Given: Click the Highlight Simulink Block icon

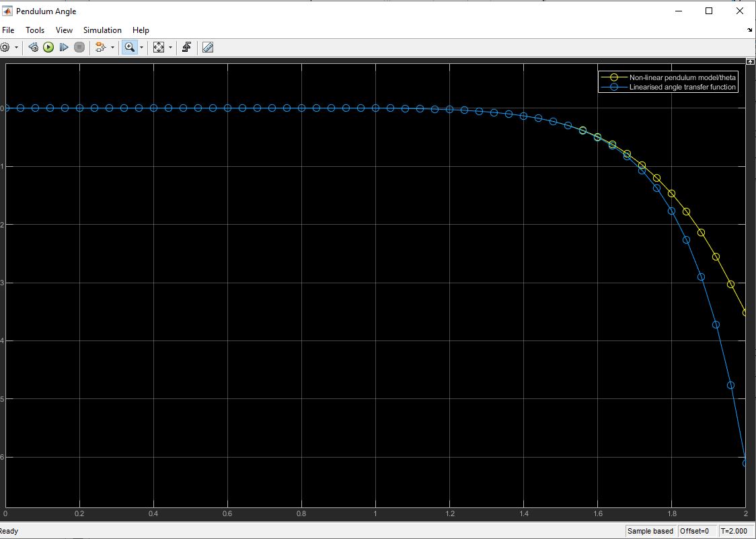Looking at the screenshot, I should pos(100,47).
